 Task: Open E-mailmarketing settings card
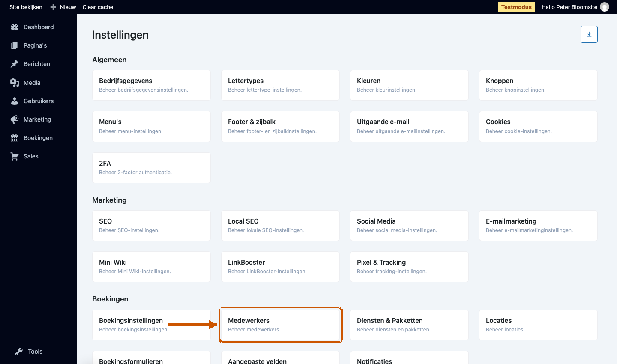pos(538,226)
